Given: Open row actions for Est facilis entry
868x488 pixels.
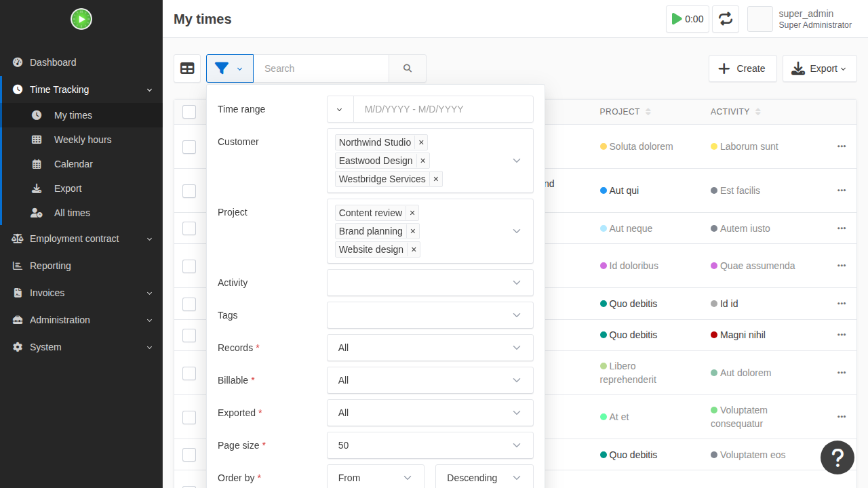Looking at the screenshot, I should [x=842, y=190].
